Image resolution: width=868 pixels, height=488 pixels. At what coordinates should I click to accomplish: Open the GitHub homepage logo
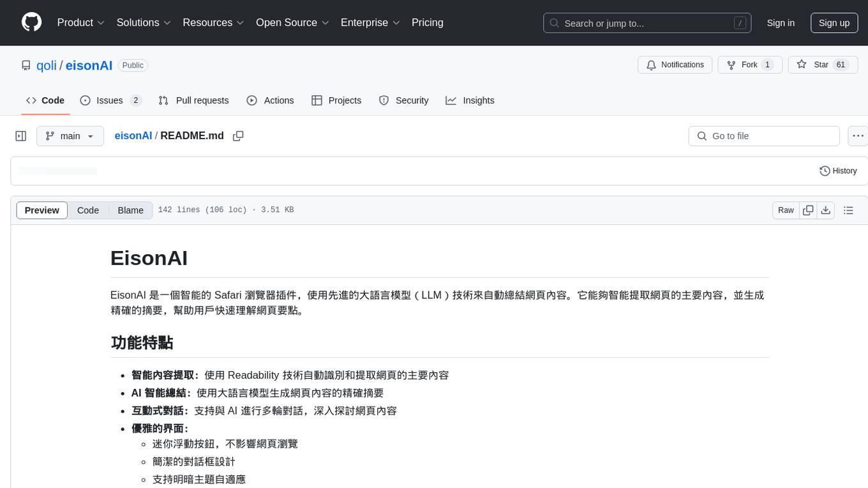pos(31,22)
